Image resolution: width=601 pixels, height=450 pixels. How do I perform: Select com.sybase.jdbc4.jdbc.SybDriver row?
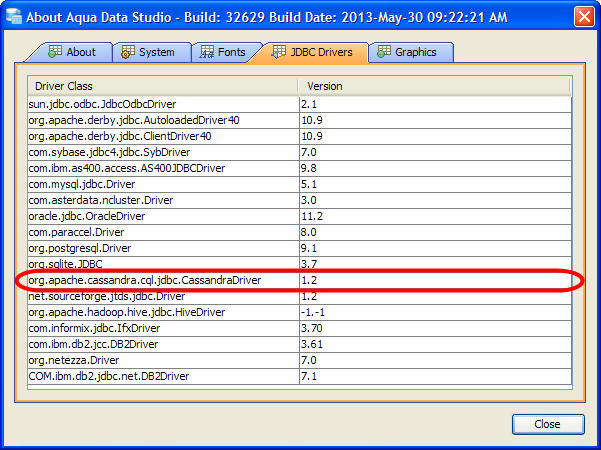(300, 152)
